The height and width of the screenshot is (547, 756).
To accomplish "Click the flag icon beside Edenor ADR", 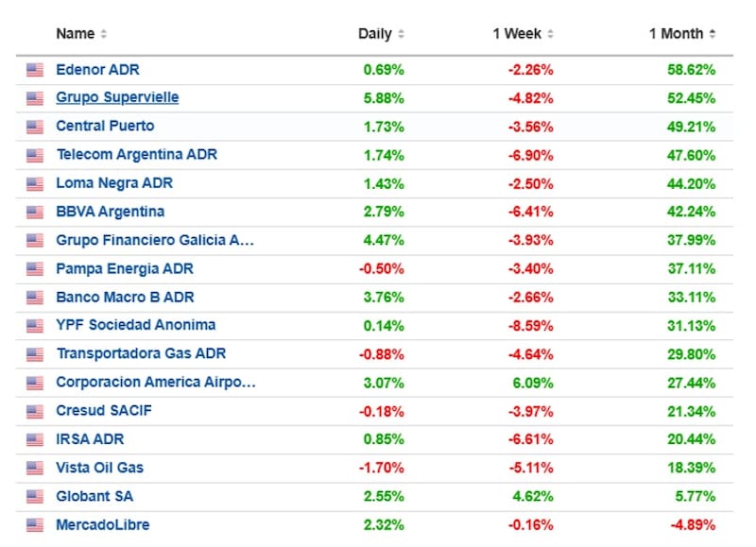I will (x=35, y=70).
